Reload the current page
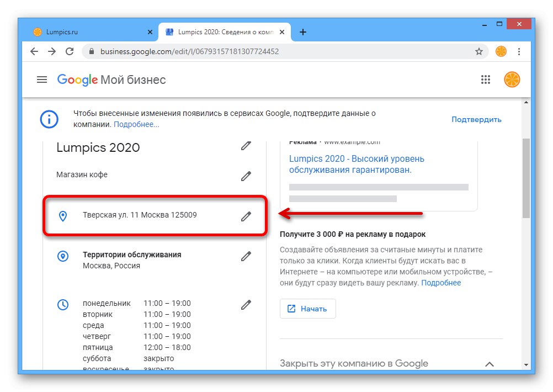Viewport: 553px width, 392px height. (x=70, y=51)
